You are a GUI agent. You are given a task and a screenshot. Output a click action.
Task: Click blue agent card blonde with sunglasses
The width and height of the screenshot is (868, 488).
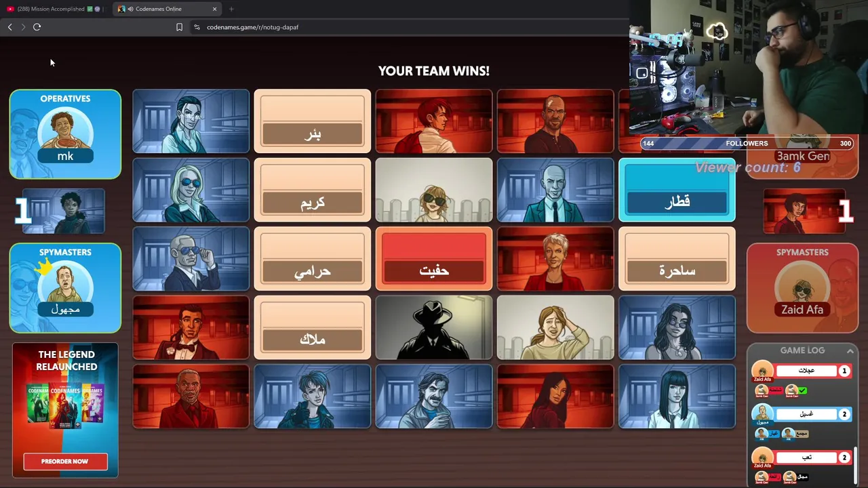coord(191,190)
